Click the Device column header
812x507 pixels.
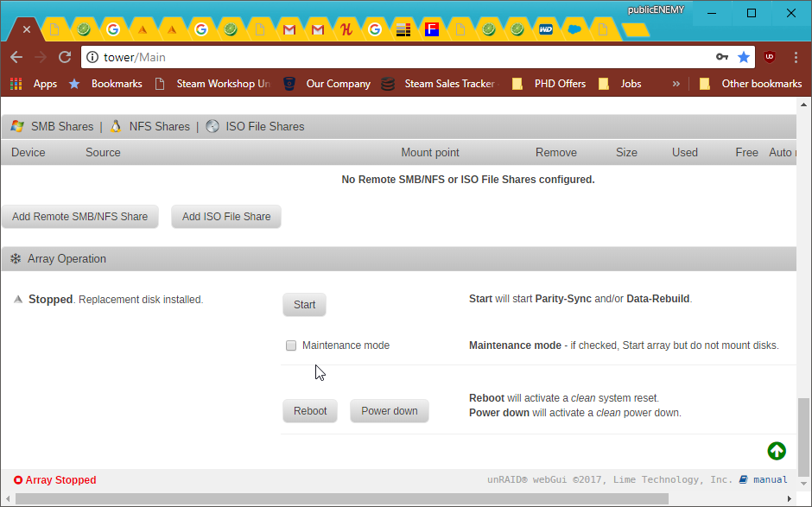(x=29, y=153)
